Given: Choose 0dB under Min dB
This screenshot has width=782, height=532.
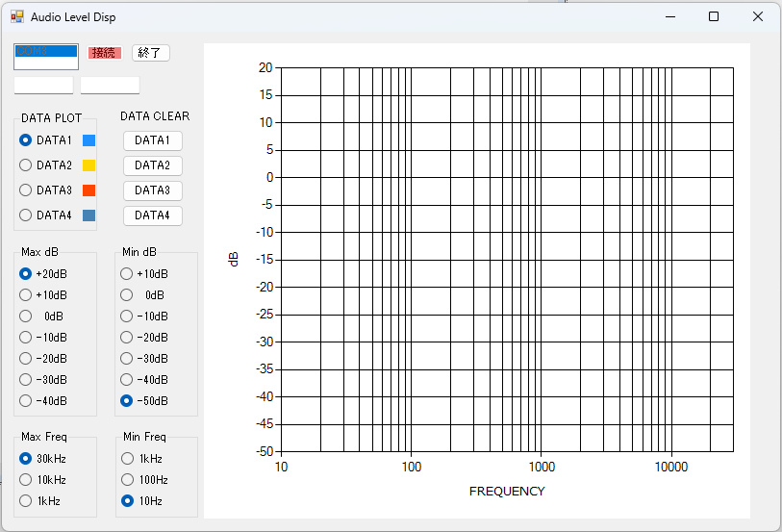Looking at the screenshot, I should (x=127, y=295).
